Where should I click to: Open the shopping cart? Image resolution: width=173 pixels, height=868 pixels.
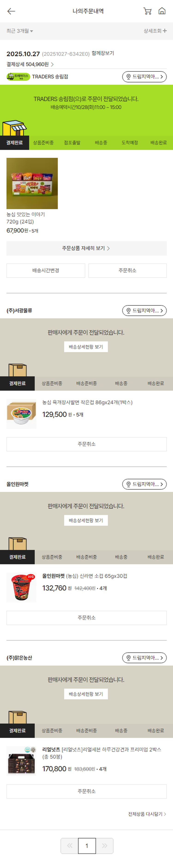pos(147,11)
